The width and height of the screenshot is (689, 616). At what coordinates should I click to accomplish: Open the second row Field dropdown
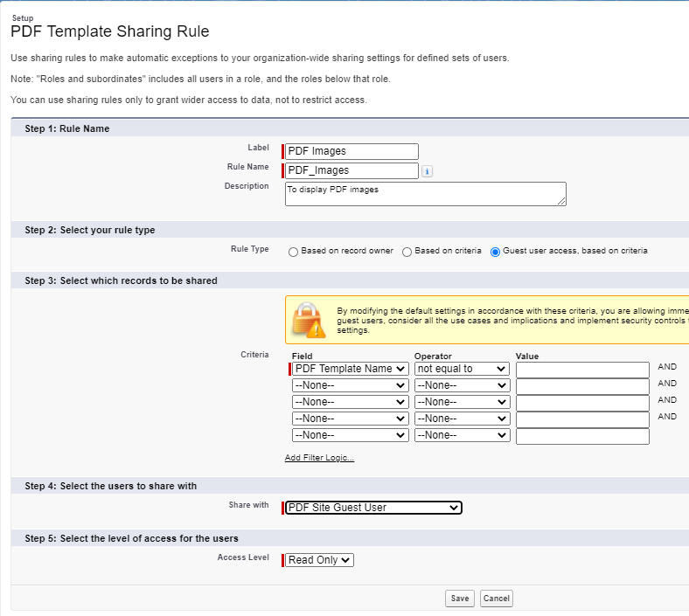point(350,385)
